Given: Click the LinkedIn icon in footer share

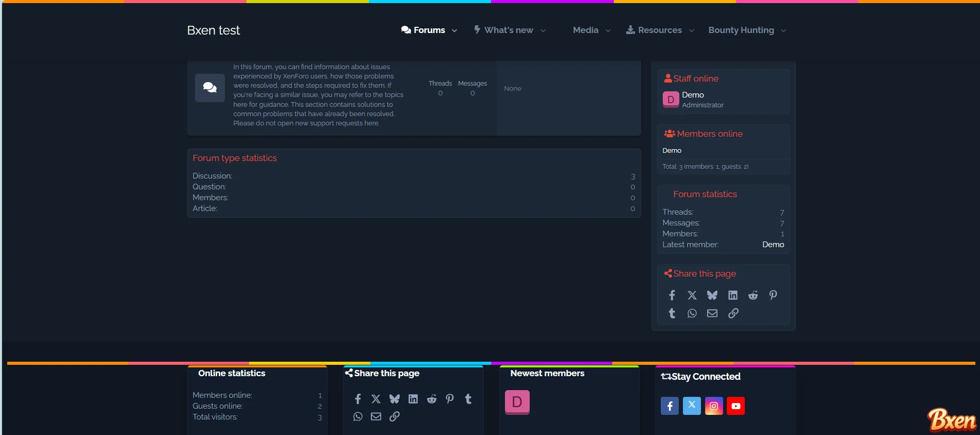Looking at the screenshot, I should pos(413,399).
